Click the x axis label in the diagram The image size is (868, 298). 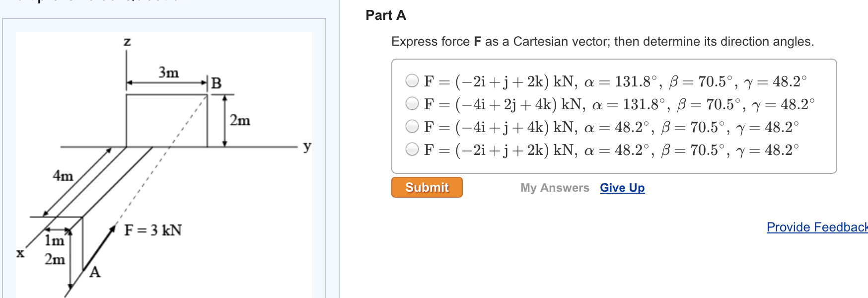(20, 254)
